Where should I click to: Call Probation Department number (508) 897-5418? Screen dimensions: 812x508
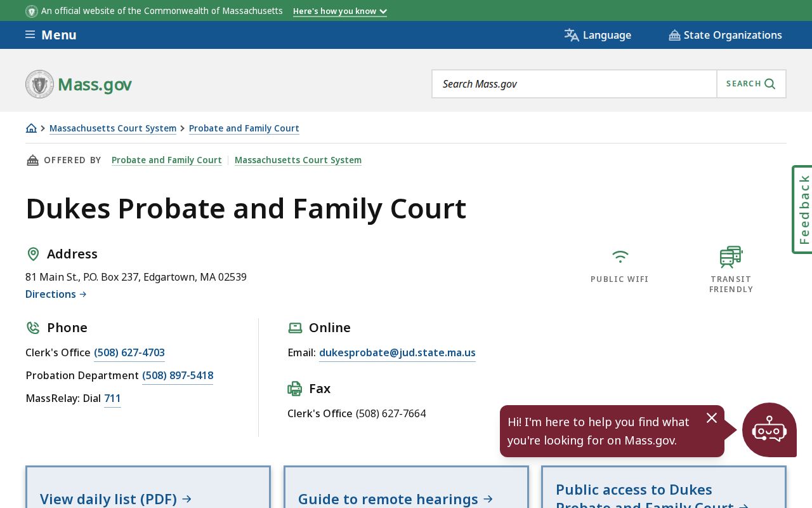[x=178, y=375]
